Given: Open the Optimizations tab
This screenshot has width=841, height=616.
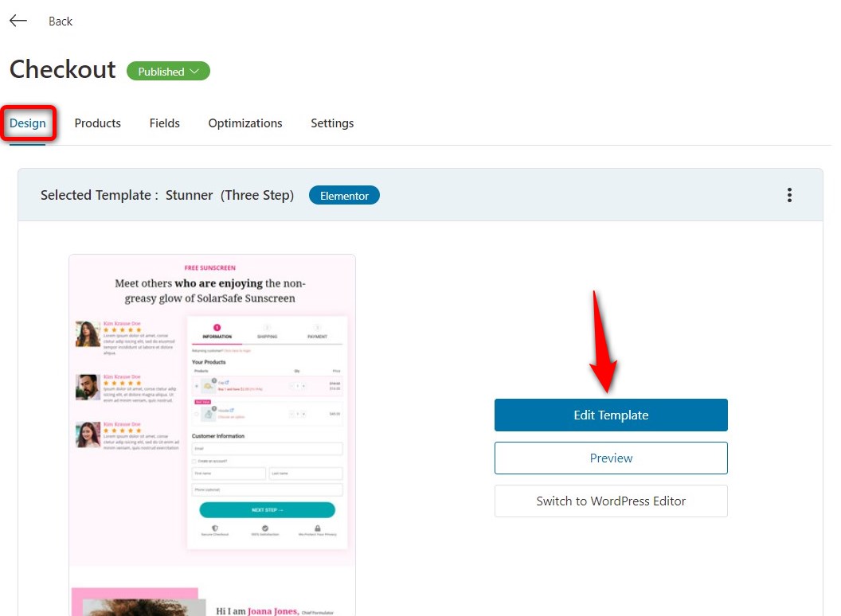Looking at the screenshot, I should tap(244, 123).
